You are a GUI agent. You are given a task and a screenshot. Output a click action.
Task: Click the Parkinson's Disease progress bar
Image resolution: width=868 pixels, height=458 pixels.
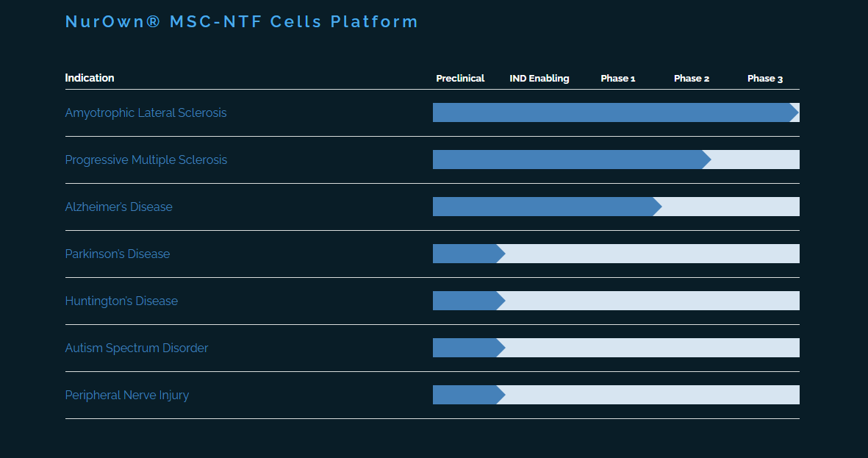616,254
